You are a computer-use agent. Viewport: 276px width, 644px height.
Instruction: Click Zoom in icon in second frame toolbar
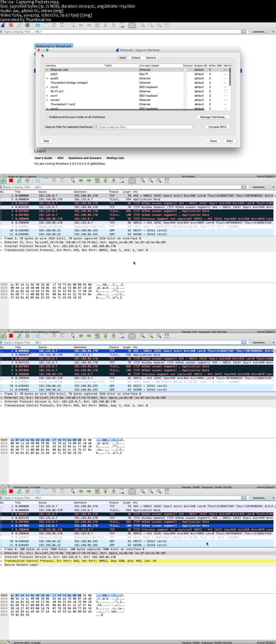tap(143, 180)
